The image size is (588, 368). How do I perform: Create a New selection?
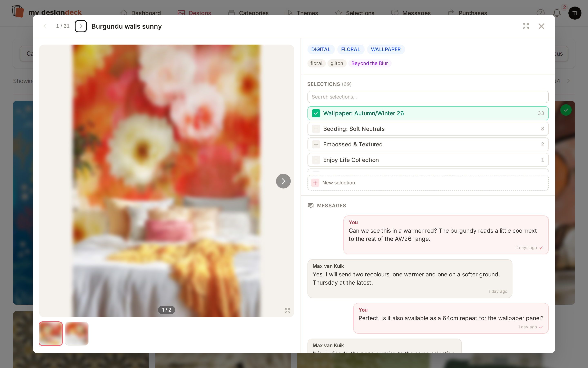coord(428,183)
